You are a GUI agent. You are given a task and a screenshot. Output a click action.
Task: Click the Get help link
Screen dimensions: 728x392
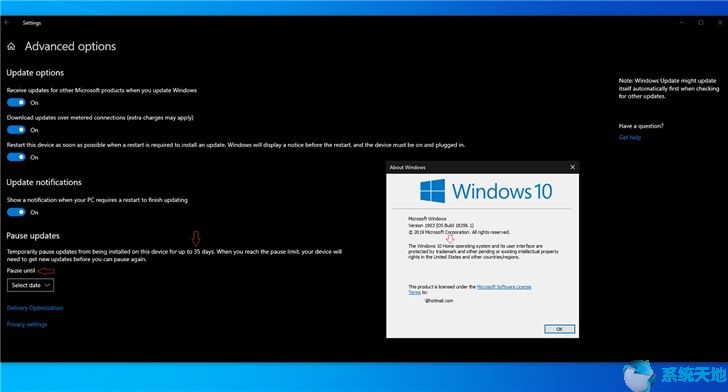tap(630, 137)
